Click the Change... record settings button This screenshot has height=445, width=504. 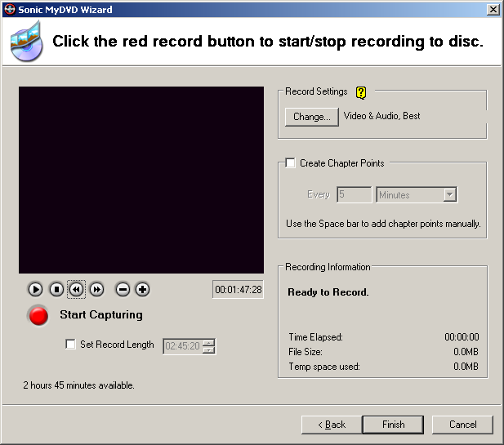[312, 117]
